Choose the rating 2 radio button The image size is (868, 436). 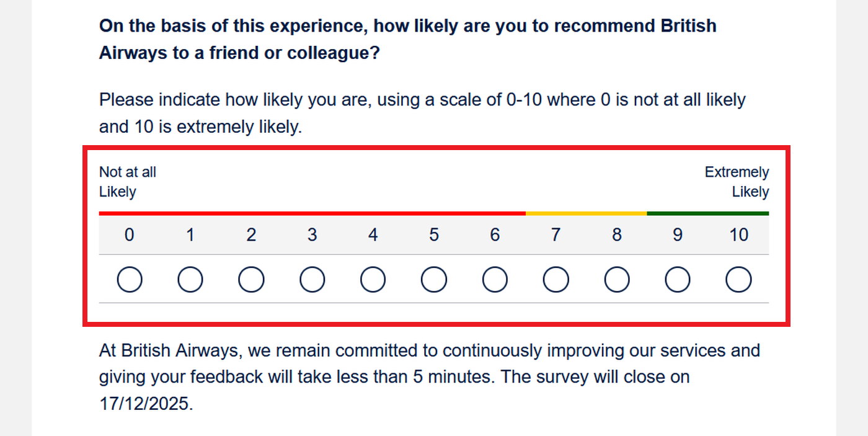251,280
